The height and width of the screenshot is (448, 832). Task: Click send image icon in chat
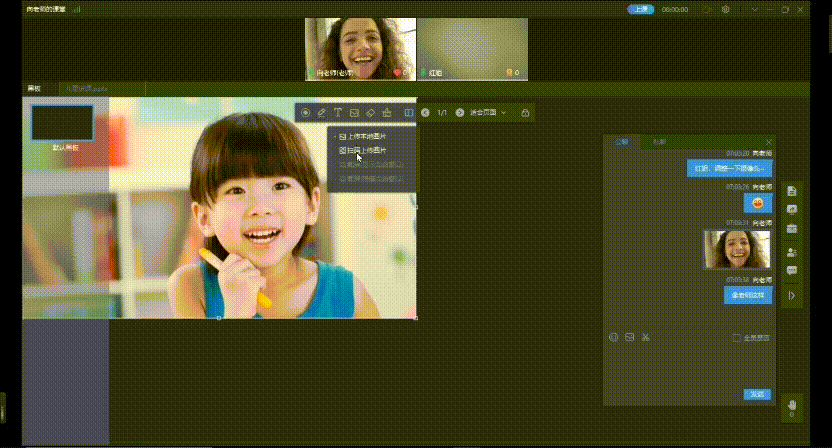click(629, 337)
